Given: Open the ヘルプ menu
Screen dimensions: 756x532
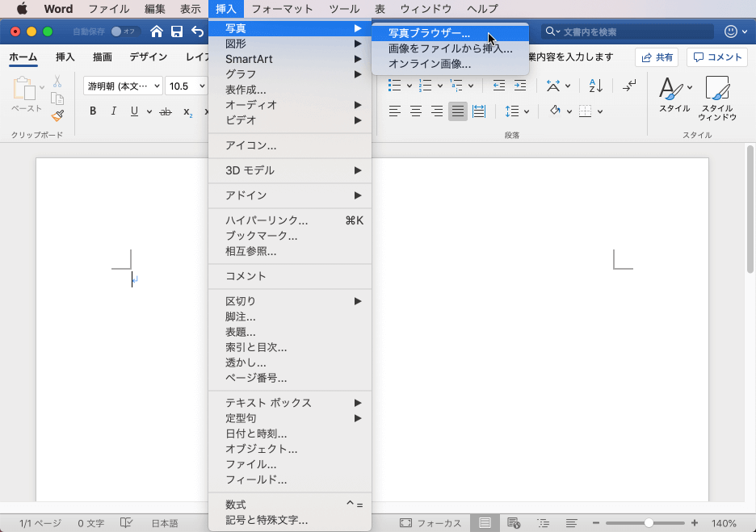Looking at the screenshot, I should click(x=482, y=9).
